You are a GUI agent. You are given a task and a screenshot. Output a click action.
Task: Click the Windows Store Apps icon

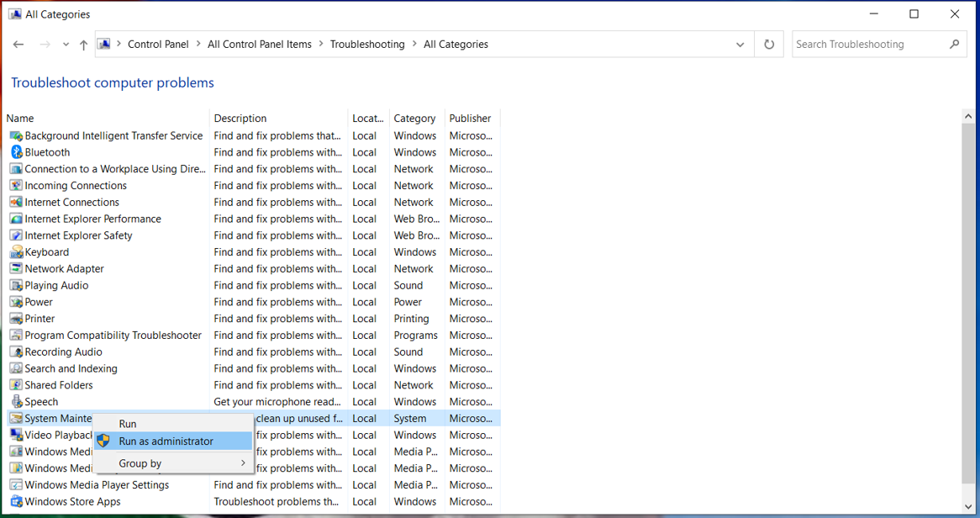pos(17,502)
